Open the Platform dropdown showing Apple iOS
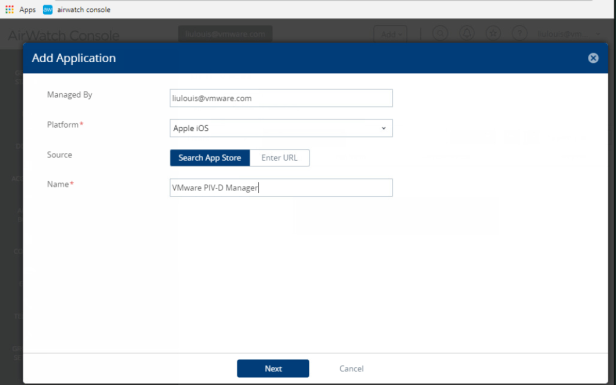Image resolution: width=616 pixels, height=385 pixels. (x=281, y=128)
